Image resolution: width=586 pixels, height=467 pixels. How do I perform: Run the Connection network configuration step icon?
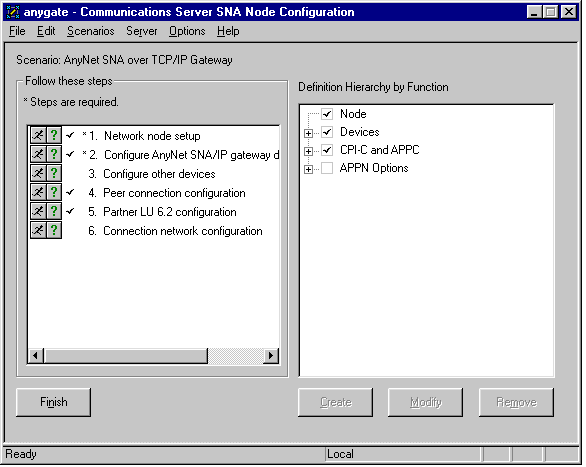[38, 231]
